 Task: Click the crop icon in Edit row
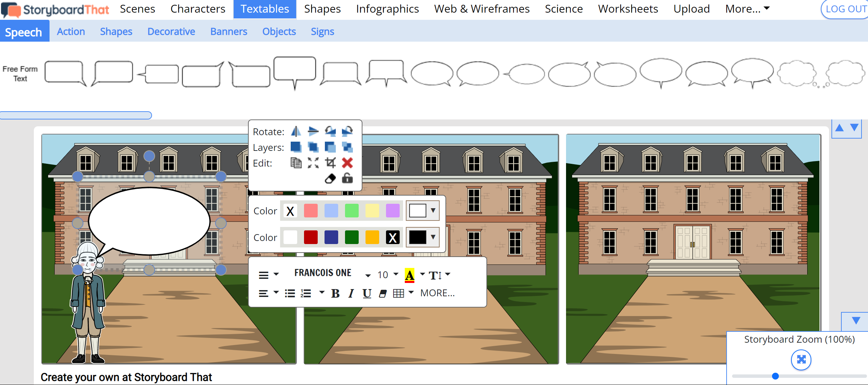coord(330,163)
